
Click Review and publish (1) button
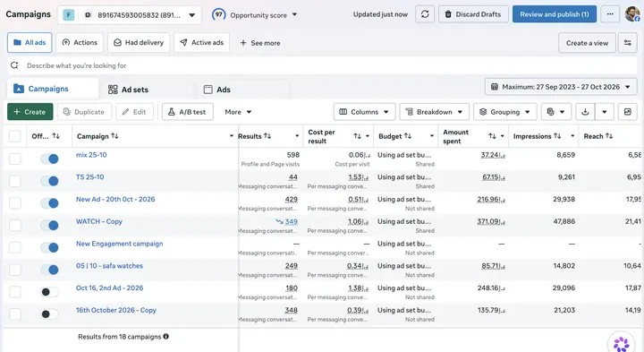(x=554, y=14)
